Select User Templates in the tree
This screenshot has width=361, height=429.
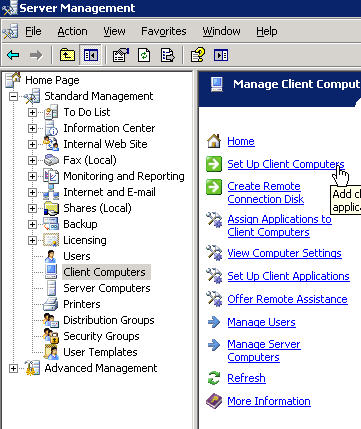[x=100, y=352]
